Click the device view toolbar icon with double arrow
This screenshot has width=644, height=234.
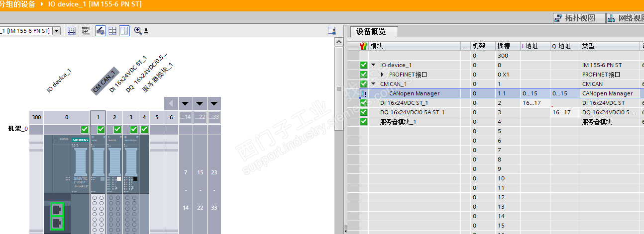click(72, 31)
